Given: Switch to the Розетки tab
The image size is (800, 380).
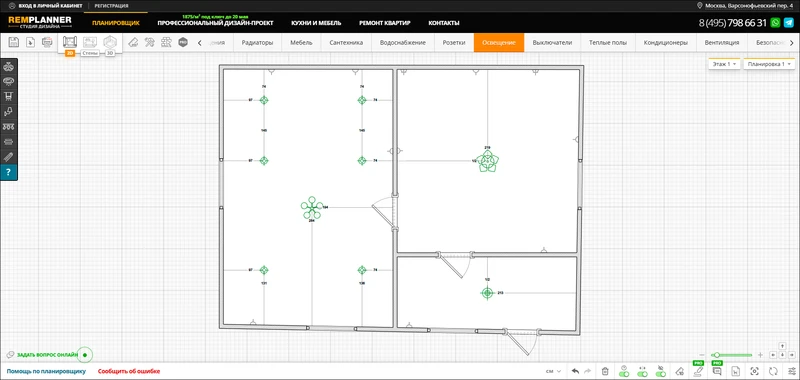Looking at the screenshot, I should [x=454, y=42].
